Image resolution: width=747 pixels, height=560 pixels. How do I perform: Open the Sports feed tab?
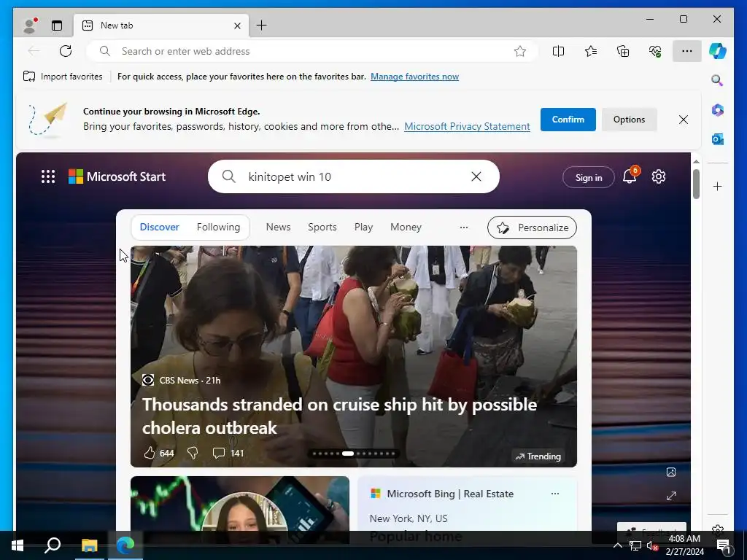point(322,227)
